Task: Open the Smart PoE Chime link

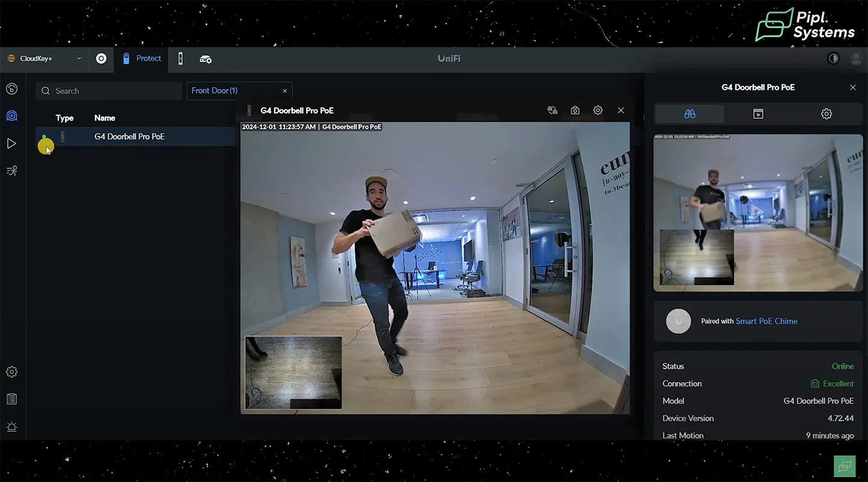Action: coord(766,321)
